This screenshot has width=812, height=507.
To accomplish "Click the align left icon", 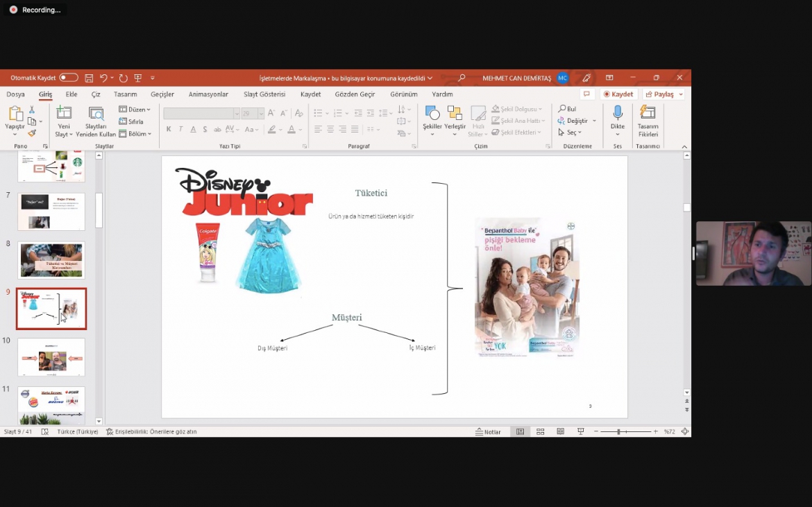I will [x=318, y=129].
